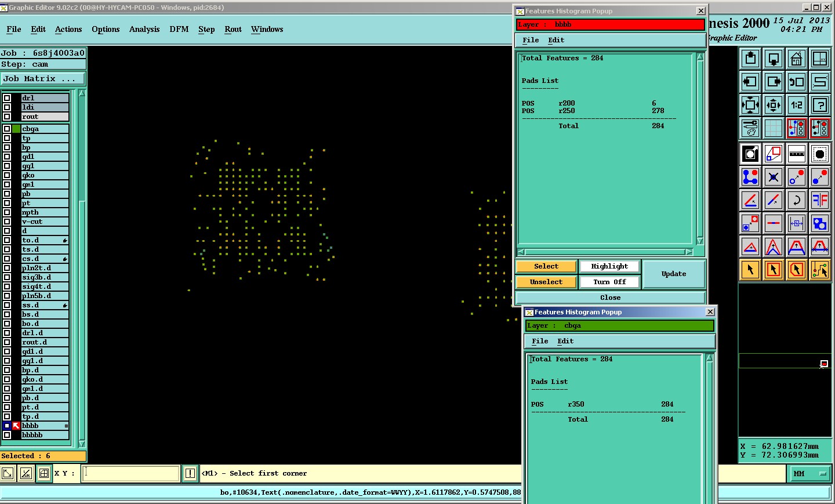Toggle the pink grid display icon
This screenshot has height=504, width=835.
(x=774, y=128)
